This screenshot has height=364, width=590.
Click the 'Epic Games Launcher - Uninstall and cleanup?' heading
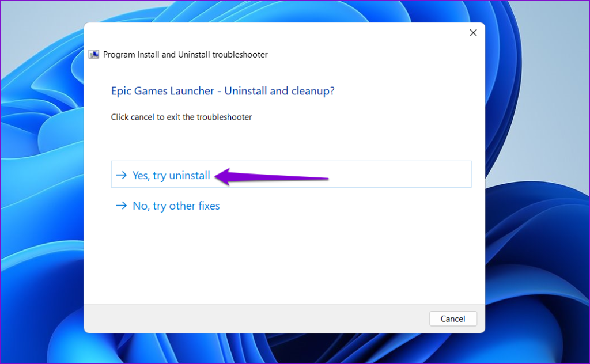[222, 91]
